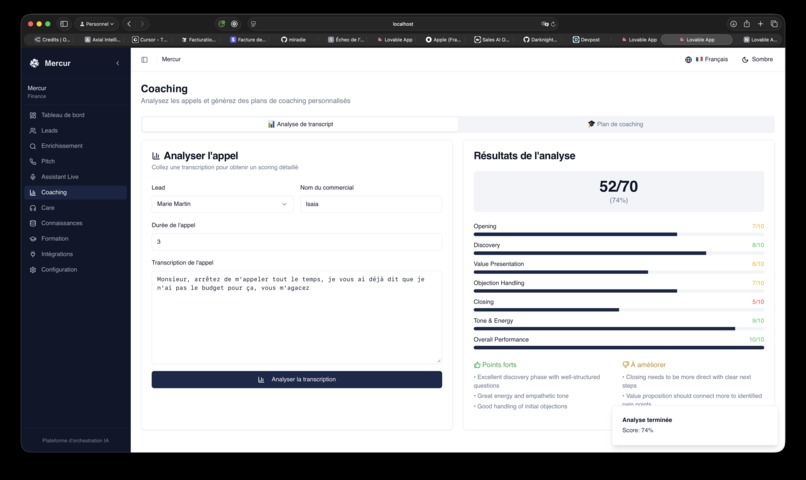Click the Opening score progress bar
806x480 pixels.
618,234
